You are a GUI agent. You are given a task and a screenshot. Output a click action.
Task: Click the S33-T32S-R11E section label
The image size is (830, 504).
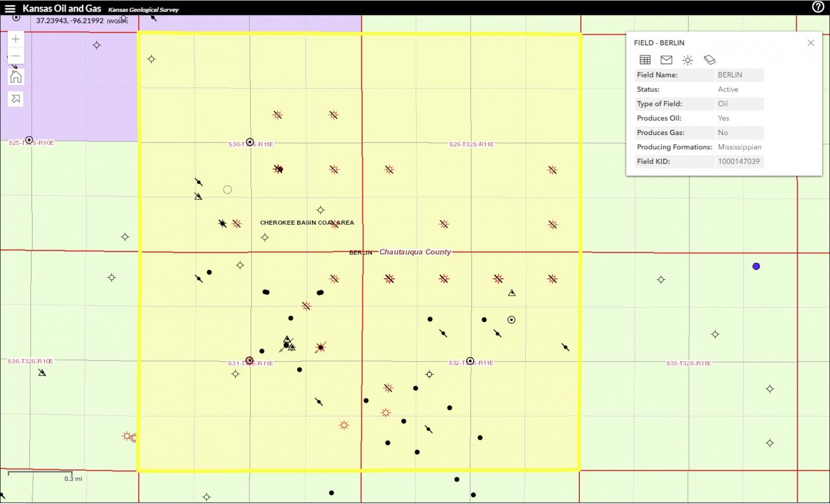pos(688,363)
